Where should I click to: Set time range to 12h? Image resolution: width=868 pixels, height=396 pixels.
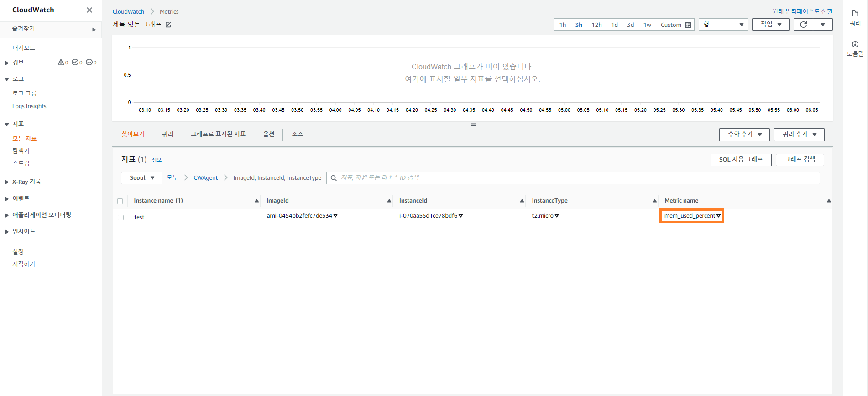point(596,25)
